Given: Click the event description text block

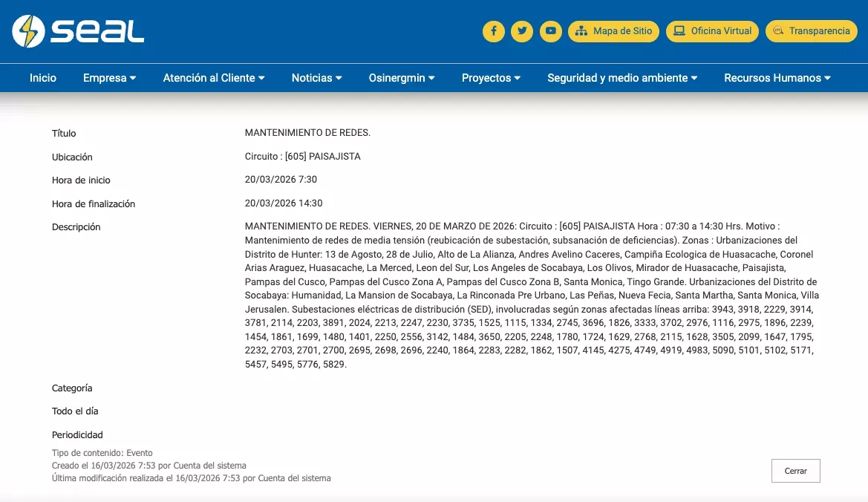Looking at the screenshot, I should [531, 296].
